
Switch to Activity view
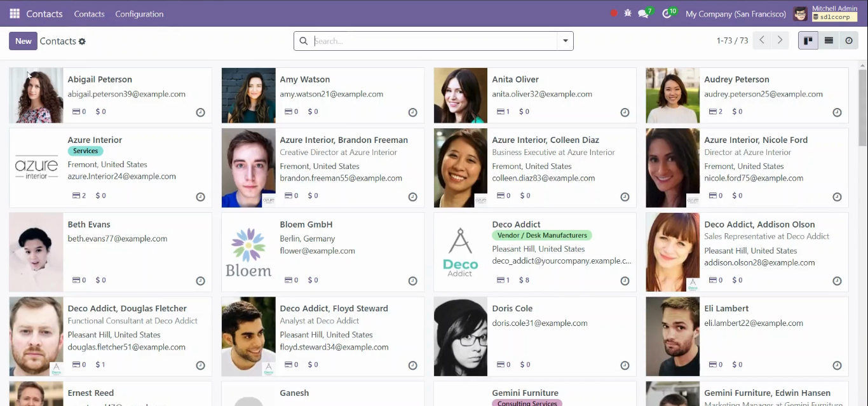pyautogui.click(x=849, y=41)
